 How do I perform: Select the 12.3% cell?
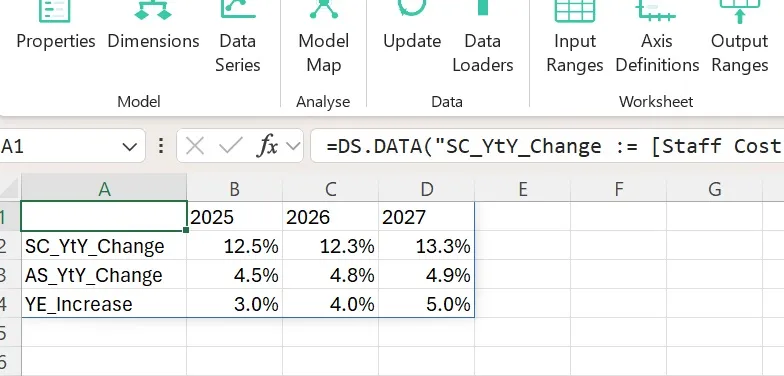(x=330, y=246)
